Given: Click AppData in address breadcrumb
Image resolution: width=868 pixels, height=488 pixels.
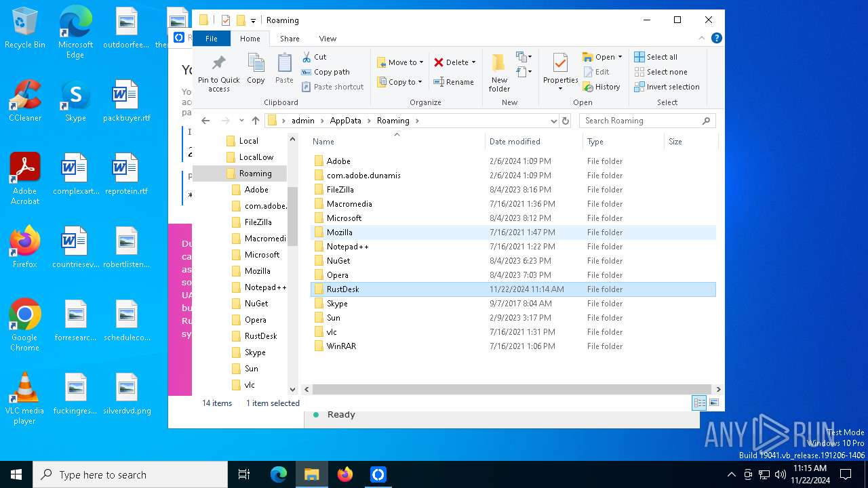Looking at the screenshot, I should pos(345,121).
